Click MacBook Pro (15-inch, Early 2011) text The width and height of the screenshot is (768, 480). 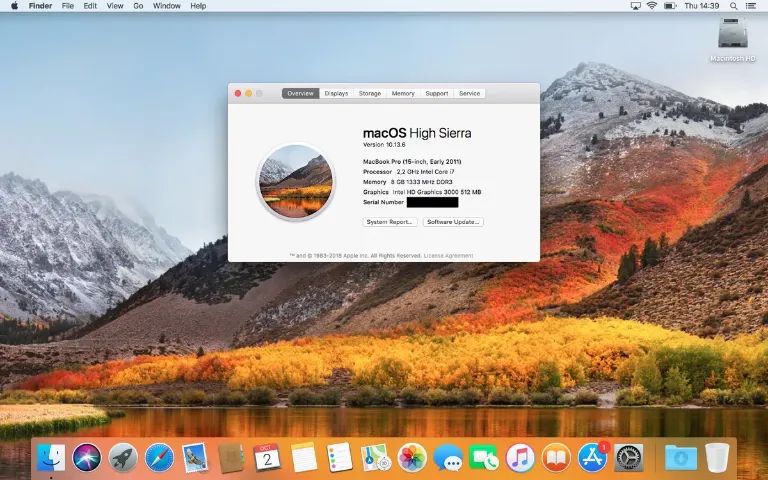pyautogui.click(x=412, y=162)
